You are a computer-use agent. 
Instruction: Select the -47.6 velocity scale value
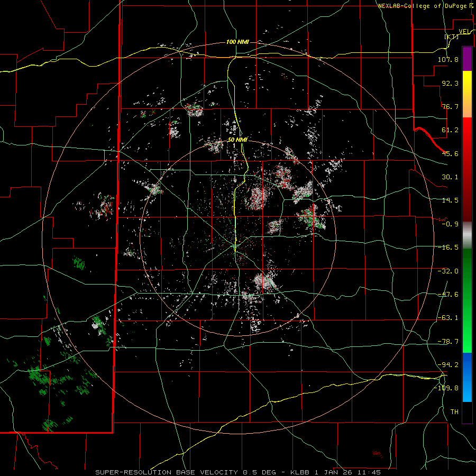pos(448,295)
